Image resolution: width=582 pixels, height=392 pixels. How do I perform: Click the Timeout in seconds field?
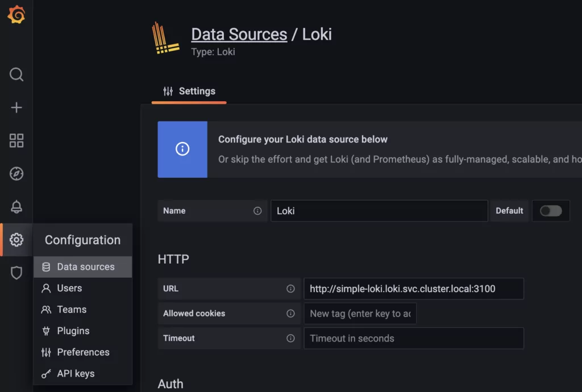point(414,338)
